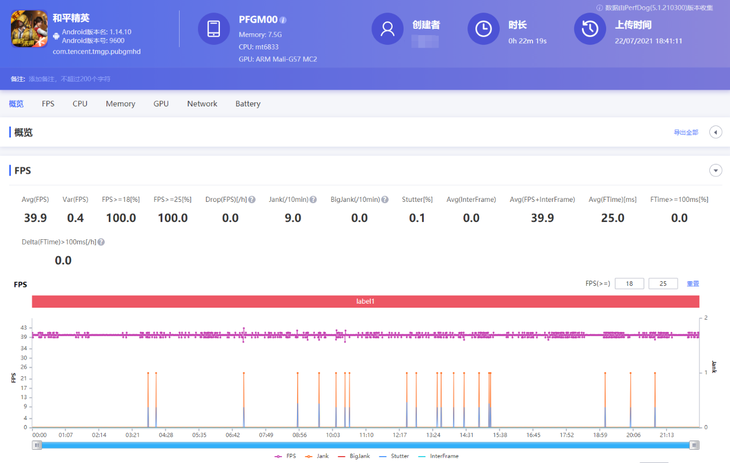
Task: Click help icon beside Drop(FPS)[/h]
Action: (x=252, y=200)
